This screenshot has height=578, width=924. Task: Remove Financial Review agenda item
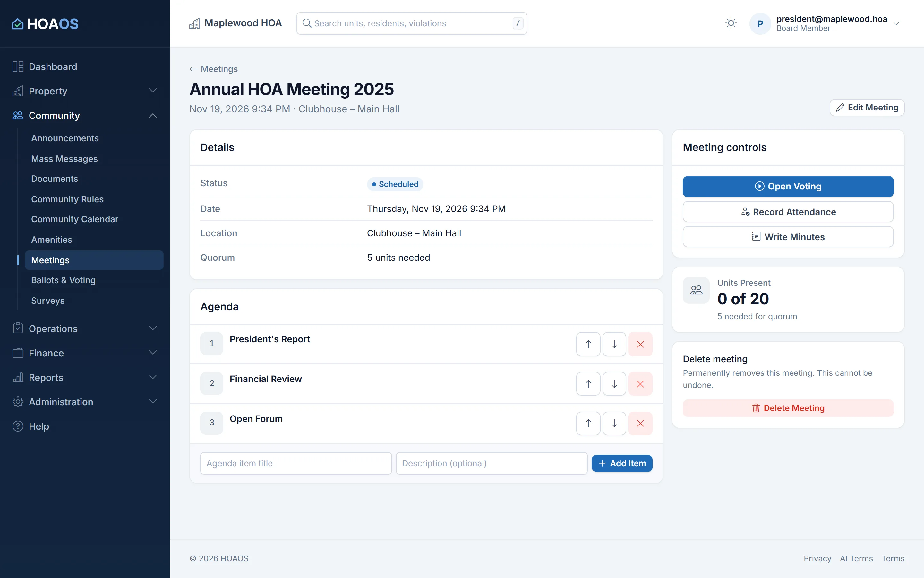pyautogui.click(x=640, y=384)
